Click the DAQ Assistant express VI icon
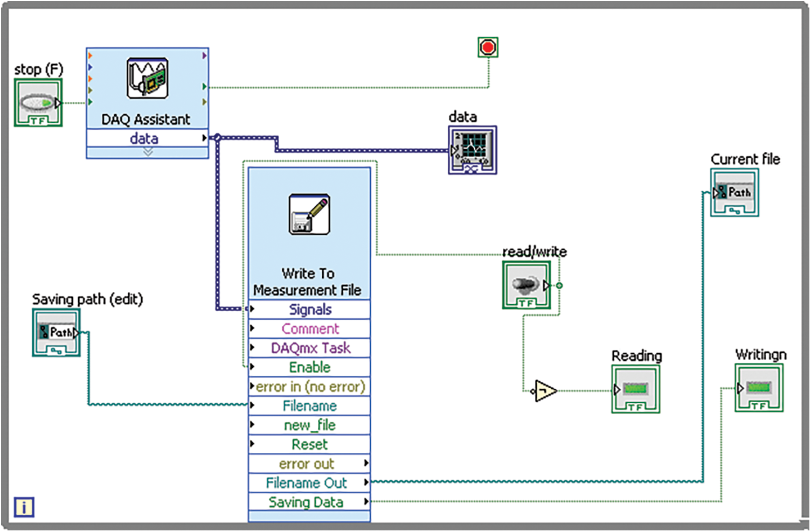The width and height of the screenshot is (811, 532). point(147,79)
